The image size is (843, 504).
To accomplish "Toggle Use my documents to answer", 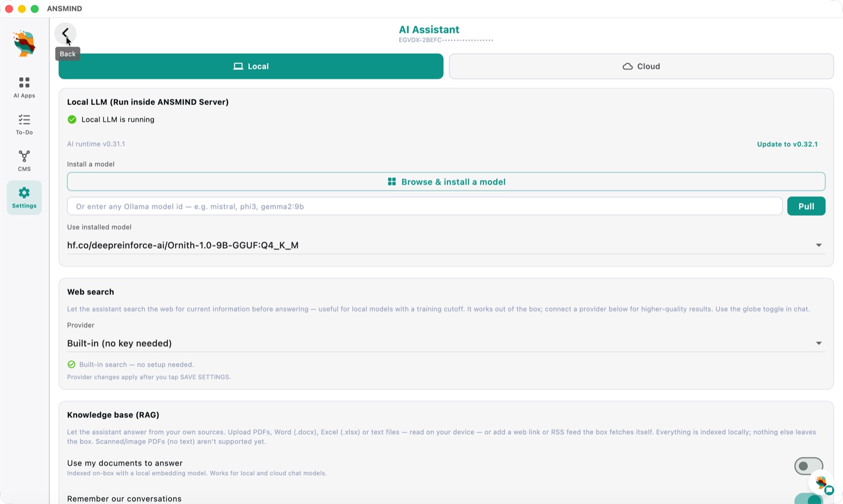I will coord(809,466).
